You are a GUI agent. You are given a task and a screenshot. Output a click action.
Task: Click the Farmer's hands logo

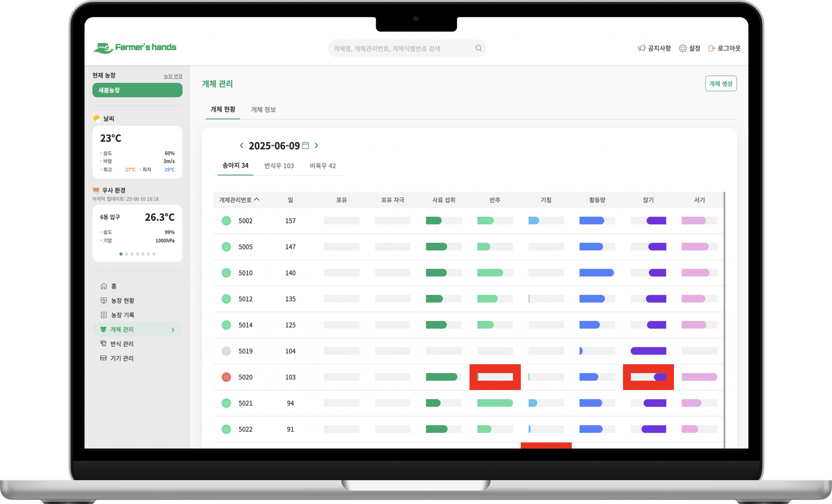[x=135, y=48]
